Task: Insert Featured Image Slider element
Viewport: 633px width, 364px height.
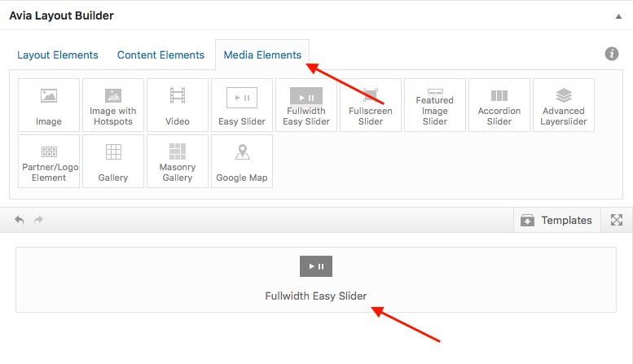Action: click(x=435, y=105)
